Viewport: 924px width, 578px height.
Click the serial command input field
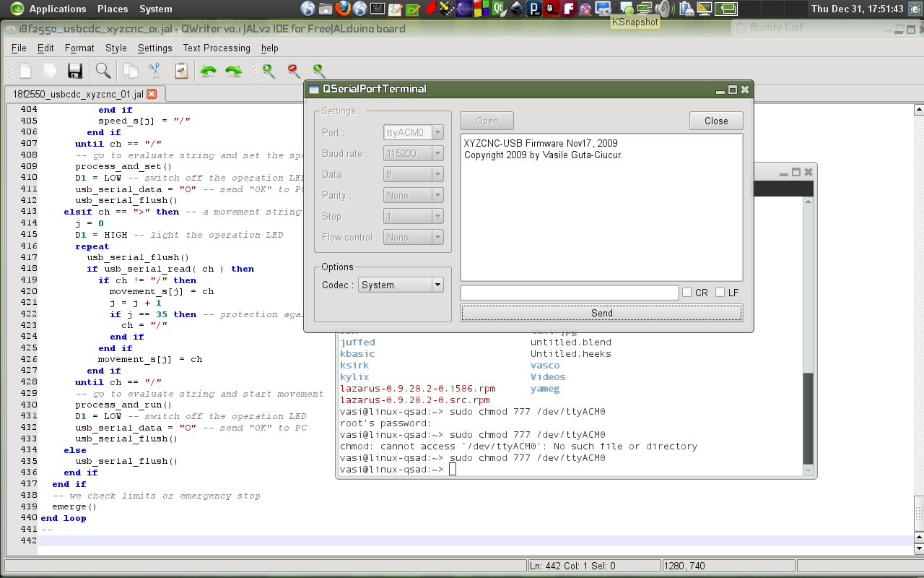(x=569, y=293)
